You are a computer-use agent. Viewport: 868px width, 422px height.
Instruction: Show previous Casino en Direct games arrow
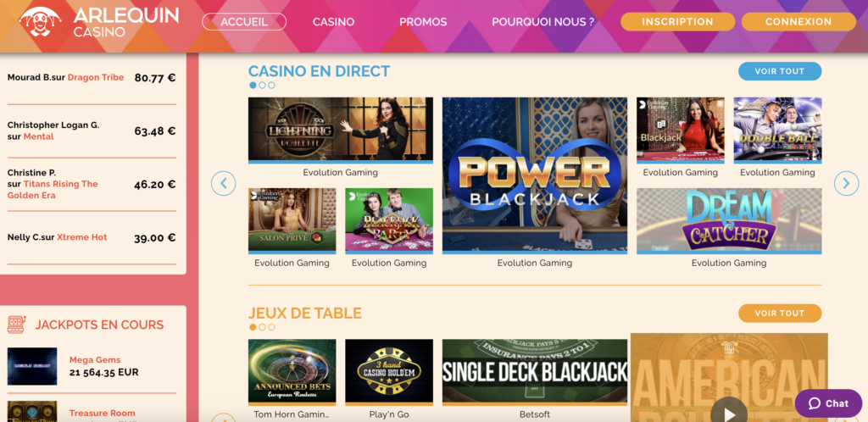click(x=224, y=183)
